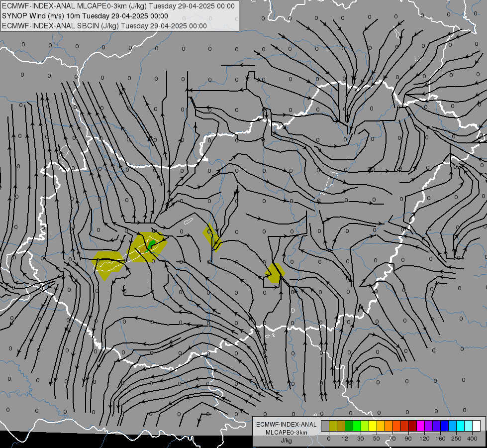Select the legend value 30

pyautogui.click(x=361, y=439)
